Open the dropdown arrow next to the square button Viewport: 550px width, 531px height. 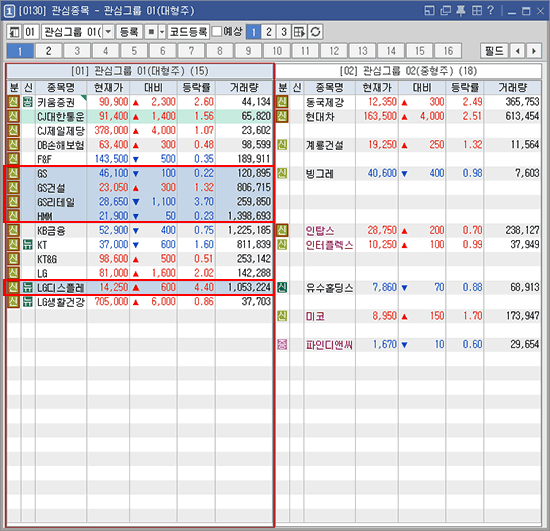click(162, 32)
